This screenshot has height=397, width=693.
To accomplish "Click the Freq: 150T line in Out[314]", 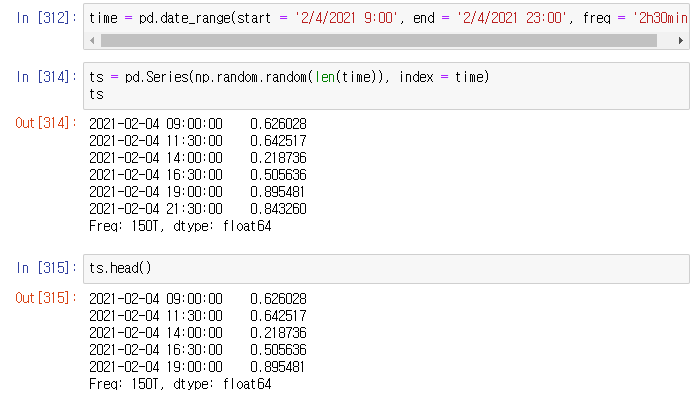I will tap(180, 226).
